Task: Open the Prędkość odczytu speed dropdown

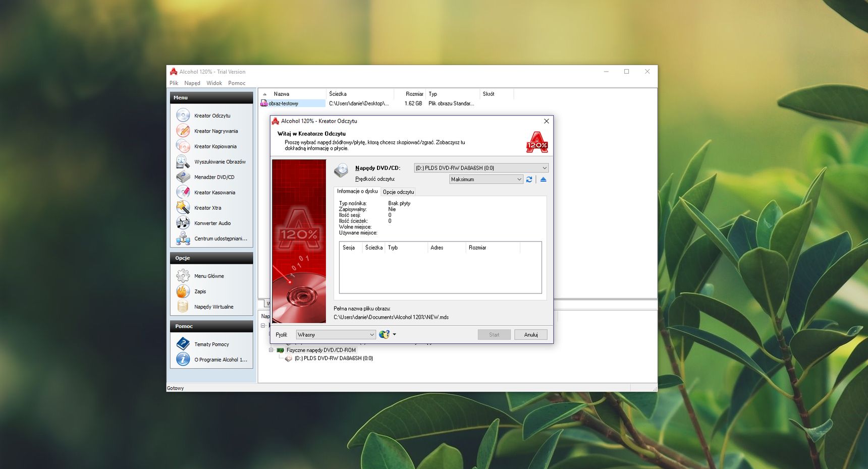Action: [x=486, y=180]
